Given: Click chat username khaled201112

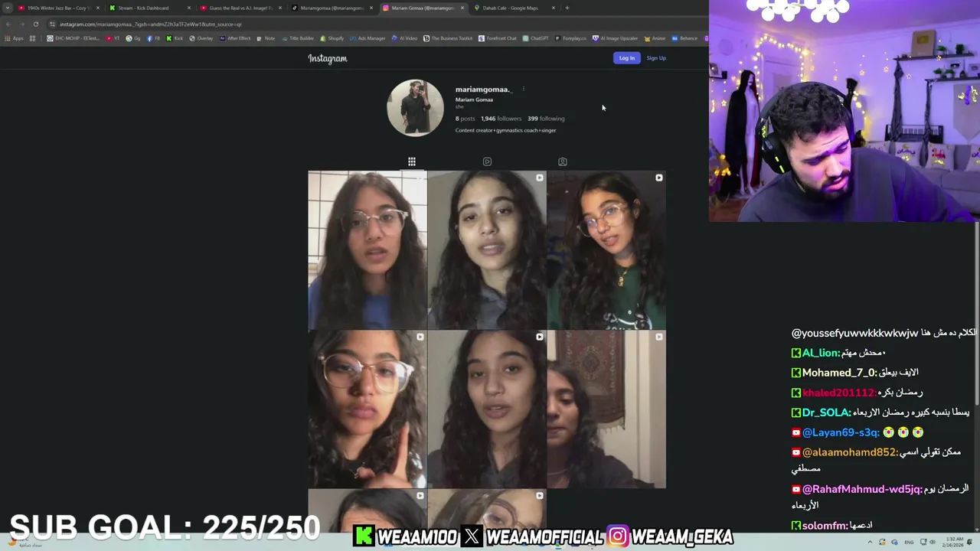Looking at the screenshot, I should 839,393.
